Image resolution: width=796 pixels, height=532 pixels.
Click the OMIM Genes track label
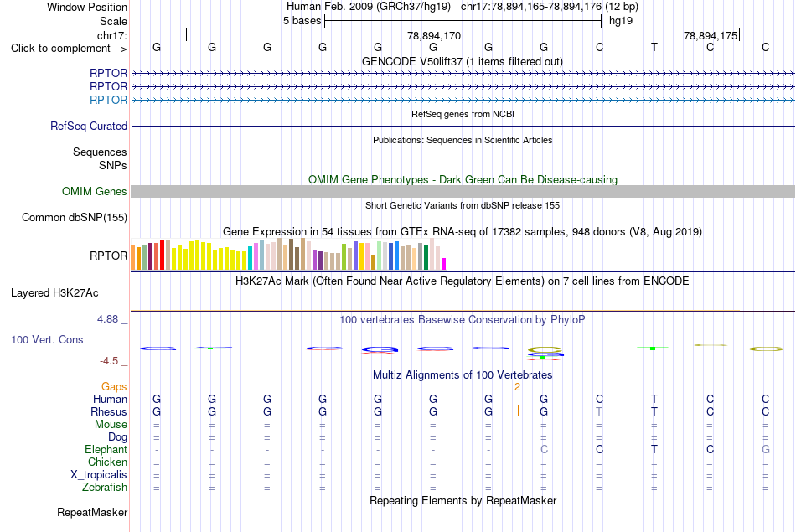[x=95, y=191]
